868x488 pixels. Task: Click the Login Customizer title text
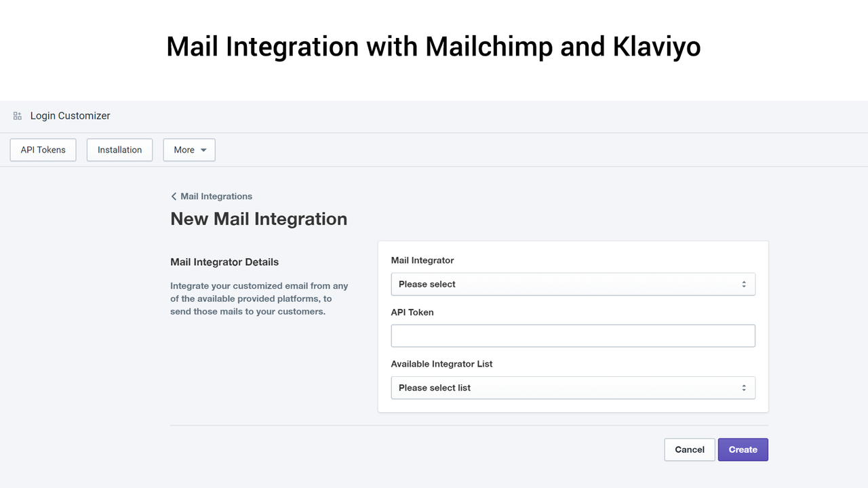(70, 115)
